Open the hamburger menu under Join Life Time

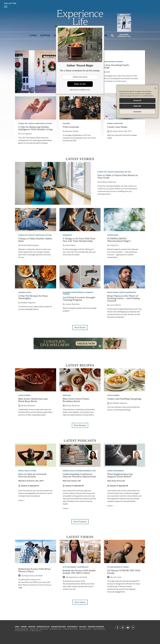6,7
